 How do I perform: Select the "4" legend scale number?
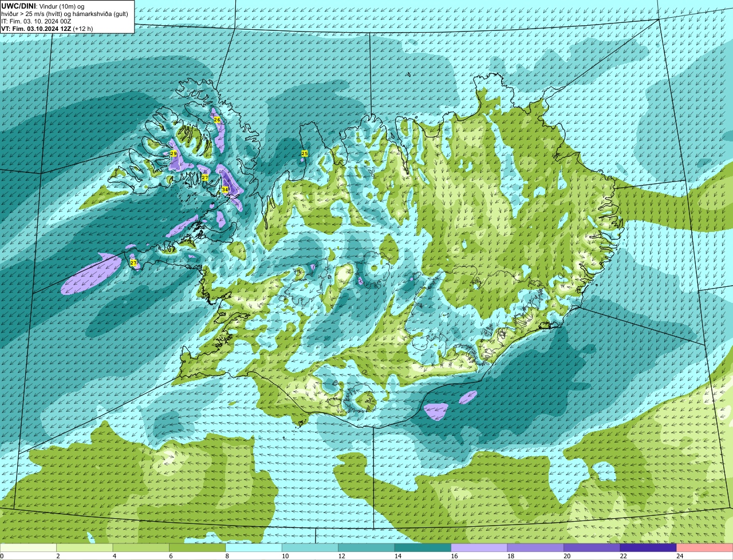(x=114, y=555)
